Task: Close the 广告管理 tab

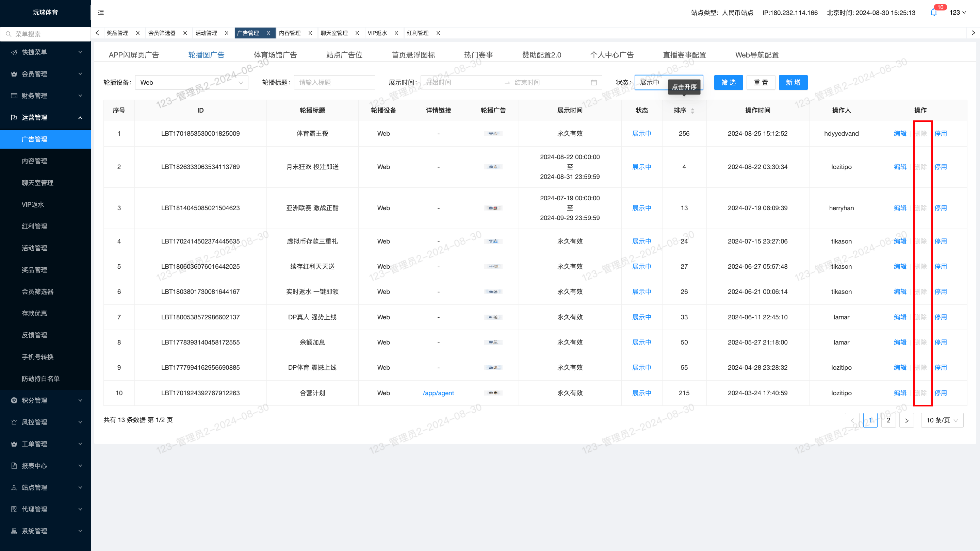Action: click(x=268, y=33)
